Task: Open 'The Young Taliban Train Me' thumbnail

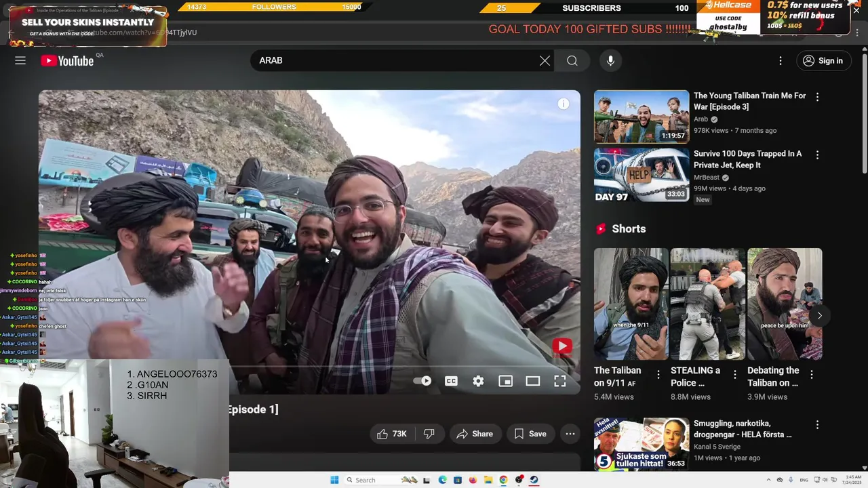Action: (x=642, y=117)
